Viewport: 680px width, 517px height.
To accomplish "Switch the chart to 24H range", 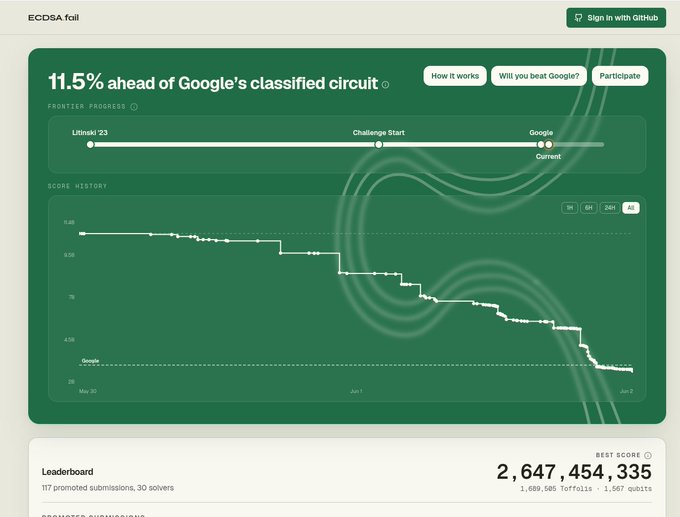I will (610, 208).
